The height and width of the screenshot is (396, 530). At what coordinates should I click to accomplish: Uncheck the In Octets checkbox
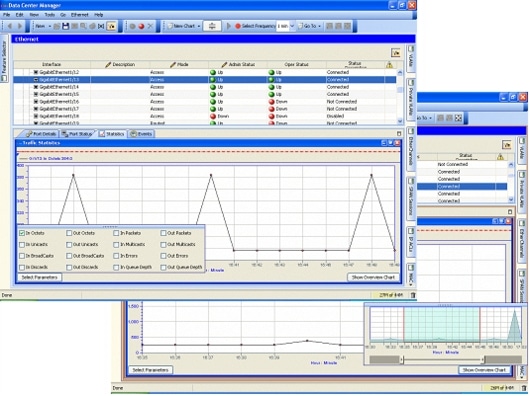pyautogui.click(x=22, y=233)
